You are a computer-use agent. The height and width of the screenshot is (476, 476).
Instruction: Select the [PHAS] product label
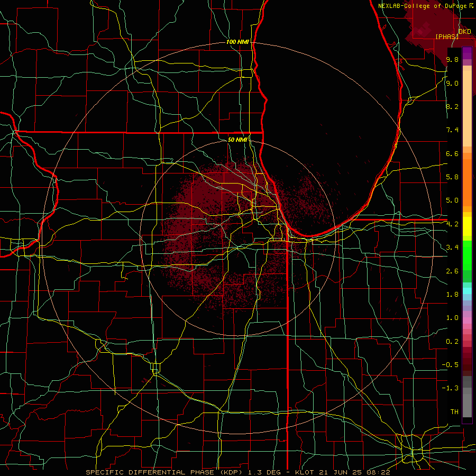pyautogui.click(x=447, y=36)
